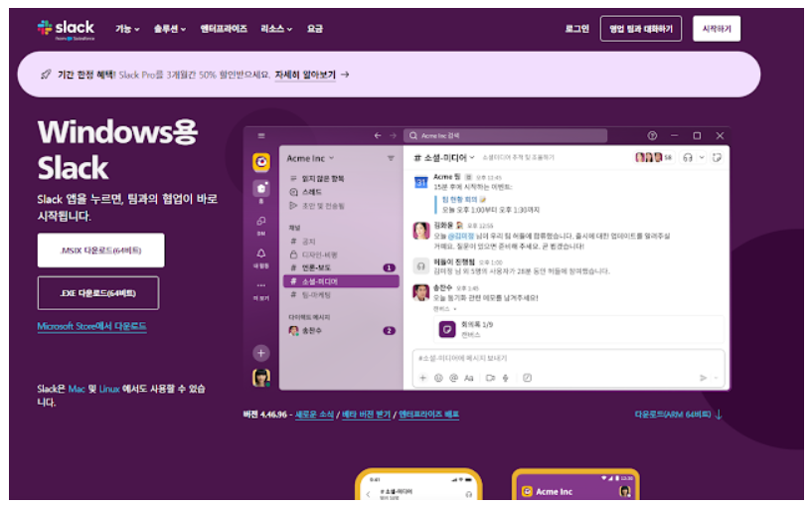Click Microsoft Store에서 다운로드 link
The image size is (812, 508).
[x=91, y=326]
